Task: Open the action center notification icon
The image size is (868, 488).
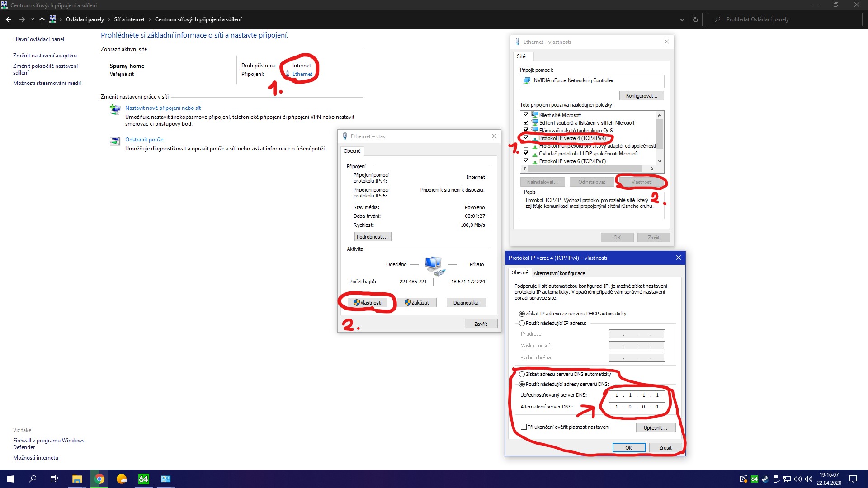Action: 853,479
